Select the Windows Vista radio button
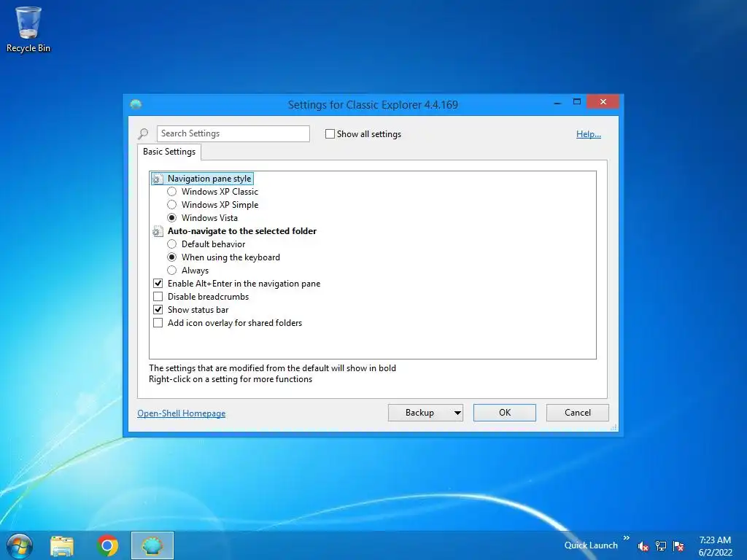 pos(172,218)
